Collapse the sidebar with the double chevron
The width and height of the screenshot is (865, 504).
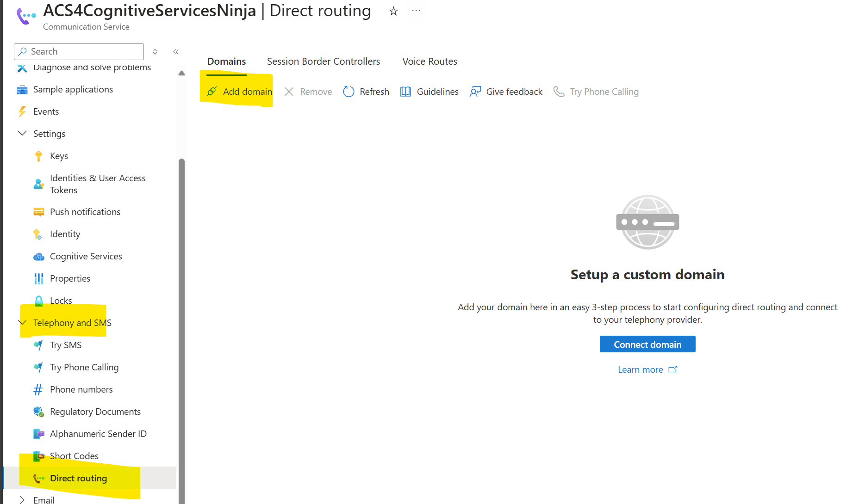(x=176, y=52)
